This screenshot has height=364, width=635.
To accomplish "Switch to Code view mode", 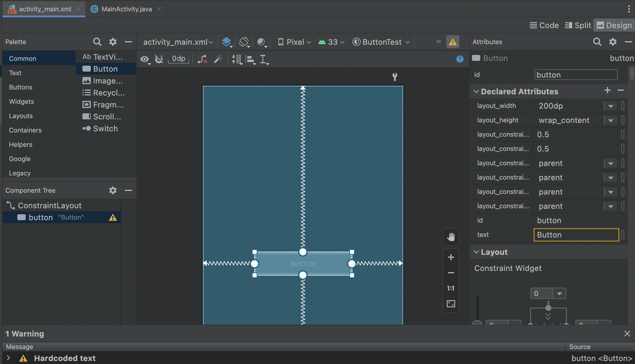I will [544, 25].
